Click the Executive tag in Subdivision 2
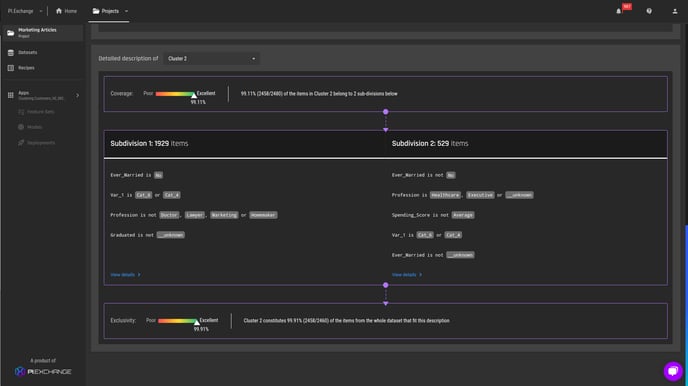Viewport: 688px width, 386px height. click(480, 195)
